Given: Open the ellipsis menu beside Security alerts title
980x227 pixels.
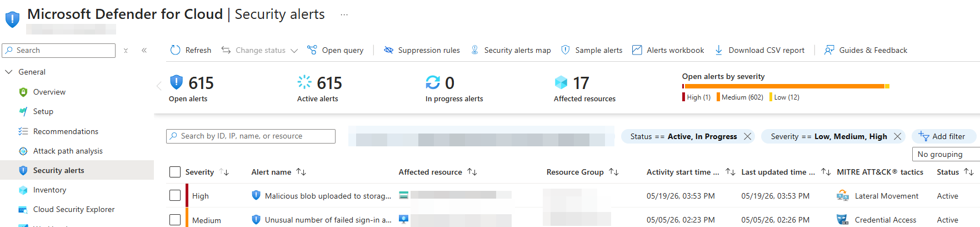Looking at the screenshot, I should [344, 14].
